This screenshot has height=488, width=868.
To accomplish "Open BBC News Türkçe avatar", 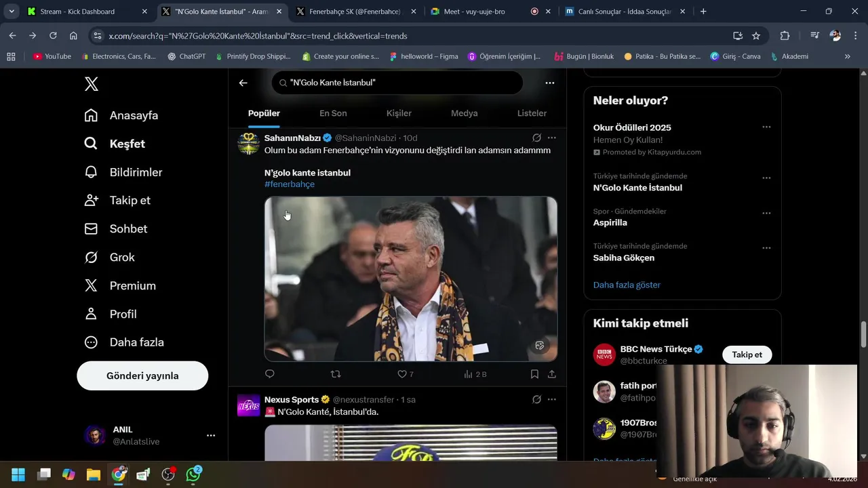I will coord(604,354).
